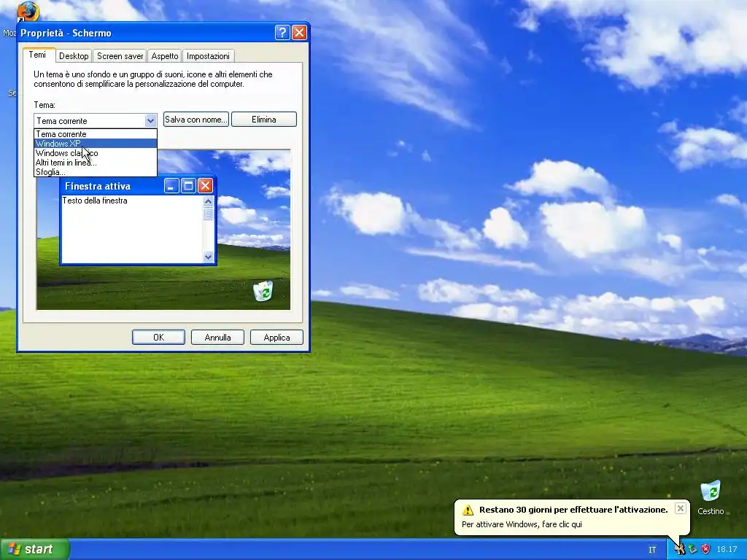Click preview window's maximize button
This screenshot has height=560, width=747.
point(188,186)
